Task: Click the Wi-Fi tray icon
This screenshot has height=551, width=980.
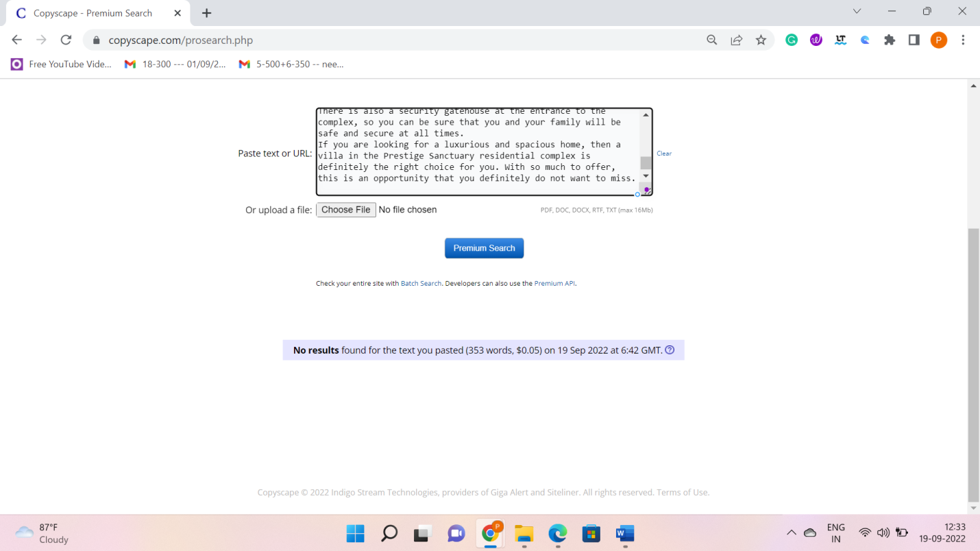Action: coord(865,532)
